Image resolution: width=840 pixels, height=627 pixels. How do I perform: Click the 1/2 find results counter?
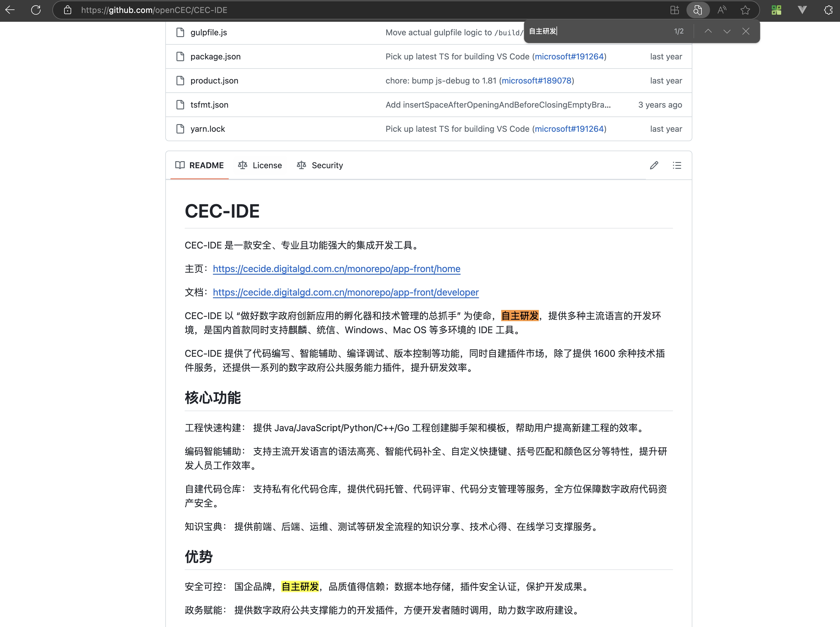[x=679, y=31]
